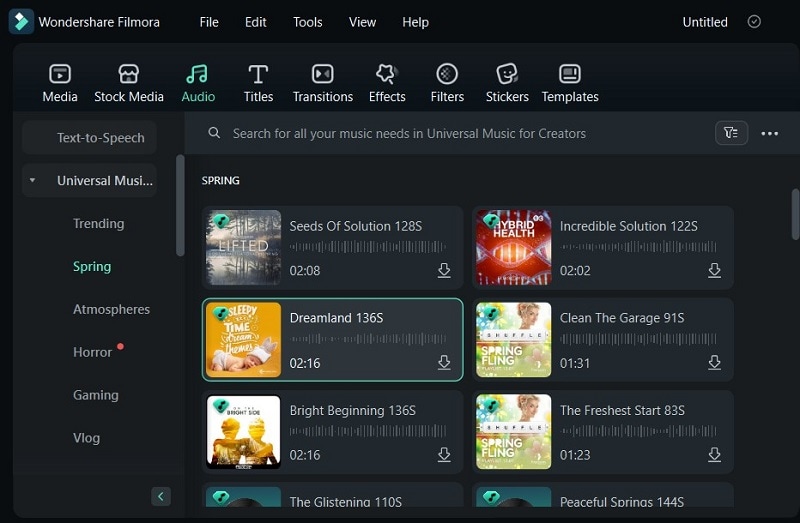Select the Gaming category
800x523 pixels.
pyautogui.click(x=95, y=395)
